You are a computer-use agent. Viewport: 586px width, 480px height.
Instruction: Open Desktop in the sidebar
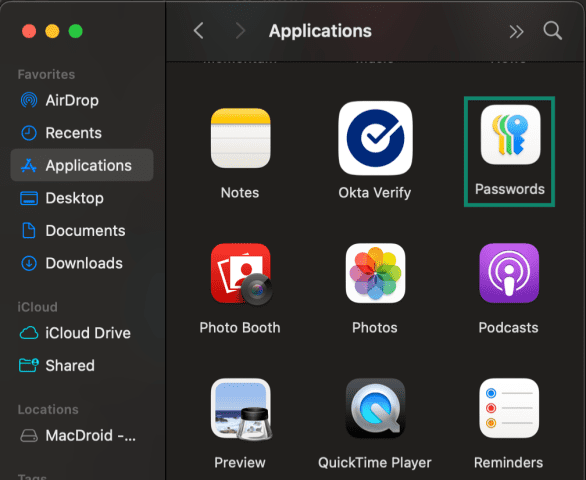pos(82,198)
